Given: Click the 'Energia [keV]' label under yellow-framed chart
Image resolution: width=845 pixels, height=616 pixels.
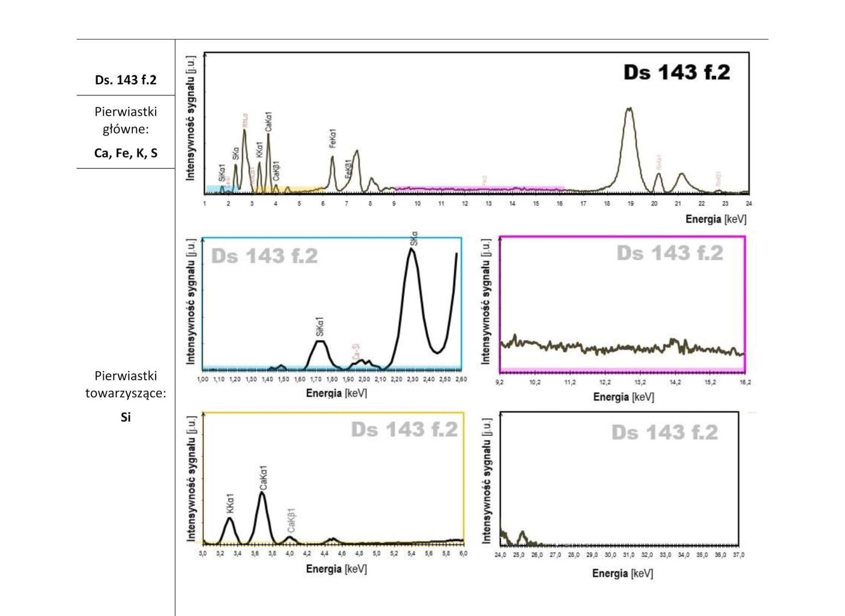Looking at the screenshot, I should tap(336, 569).
